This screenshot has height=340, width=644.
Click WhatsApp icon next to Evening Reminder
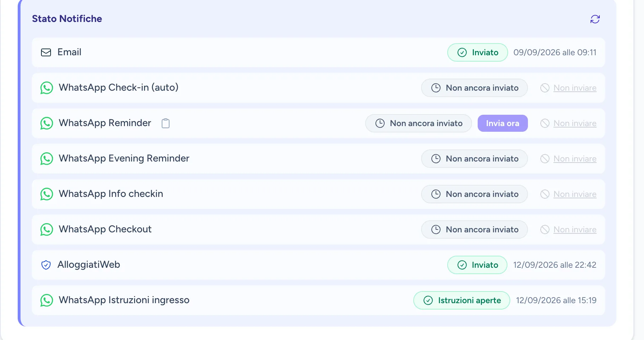47,159
